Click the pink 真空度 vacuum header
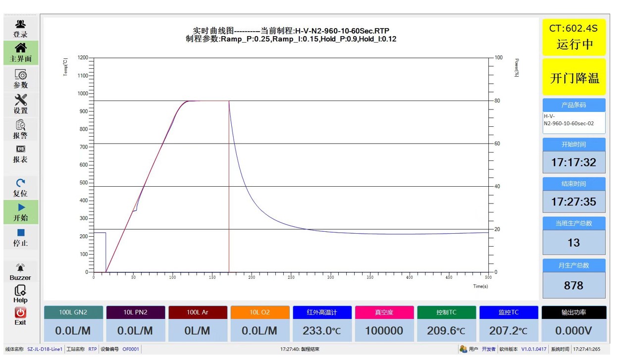The height and width of the screenshot is (364, 629). 384,312
